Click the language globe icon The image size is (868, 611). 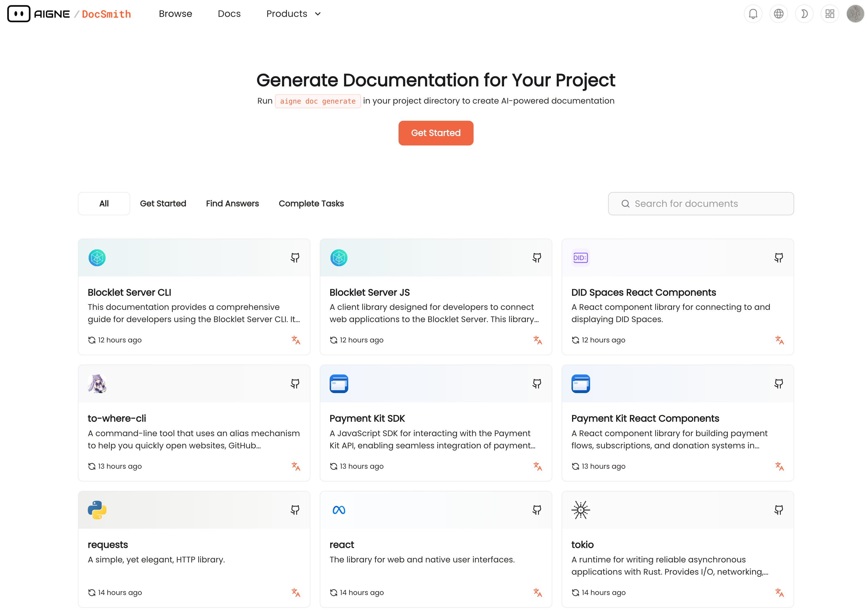[x=778, y=14]
